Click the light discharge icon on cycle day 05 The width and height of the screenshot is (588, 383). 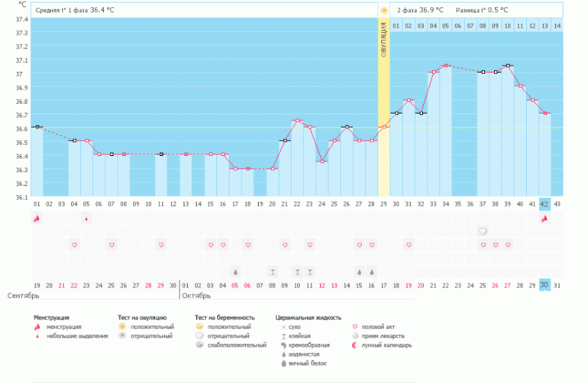point(86,219)
